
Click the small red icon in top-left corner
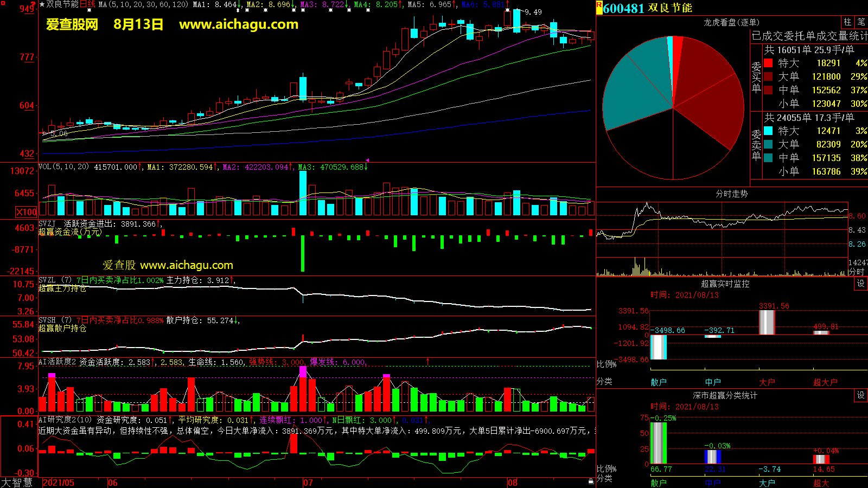[3, 4]
